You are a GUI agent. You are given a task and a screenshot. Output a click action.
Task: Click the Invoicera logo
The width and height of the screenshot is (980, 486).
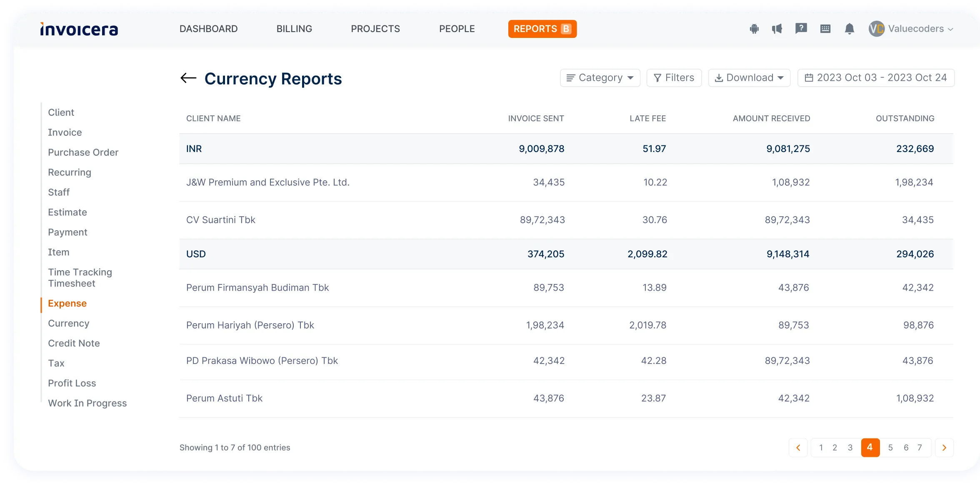click(79, 29)
